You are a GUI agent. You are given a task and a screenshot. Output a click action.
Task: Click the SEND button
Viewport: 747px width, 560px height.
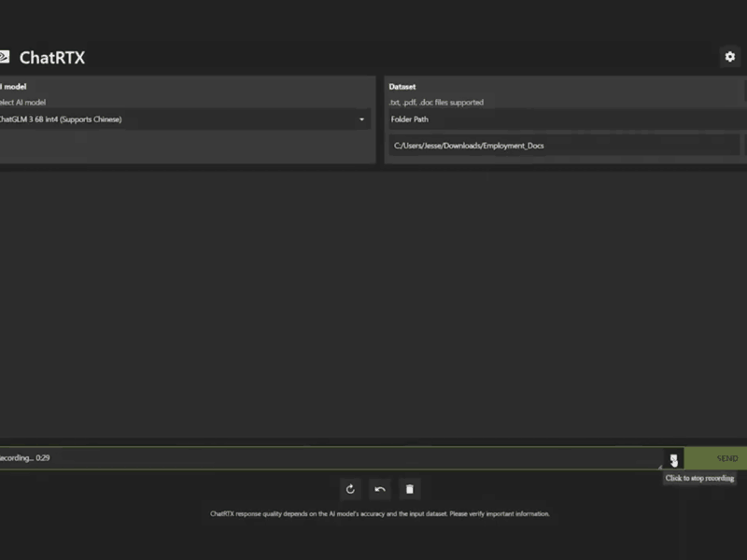[x=715, y=458]
